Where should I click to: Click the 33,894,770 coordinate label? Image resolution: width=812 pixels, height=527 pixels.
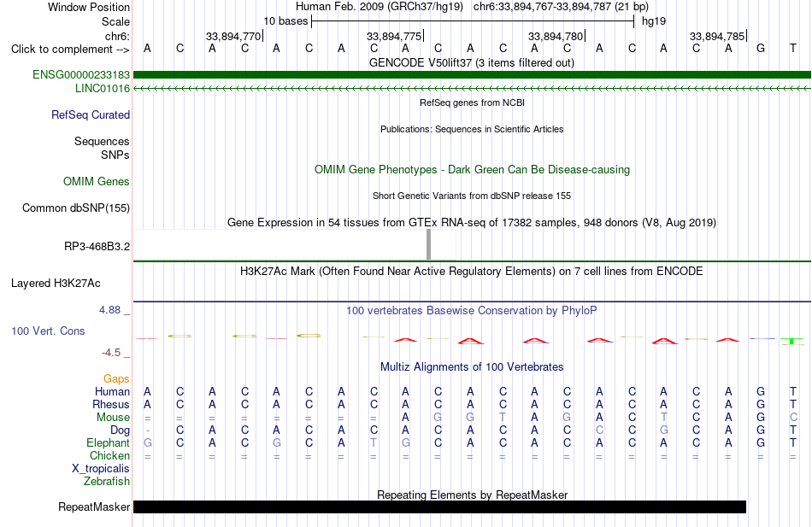[233, 36]
